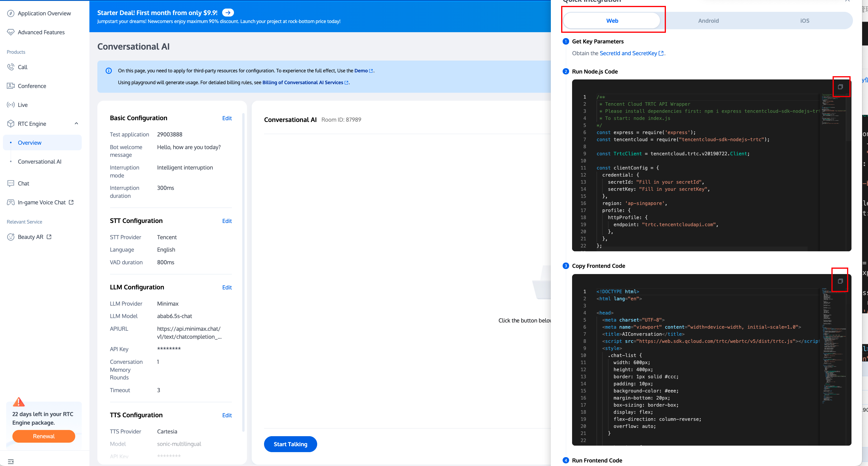
Task: Select the Live broadcast icon
Action: 11,105
